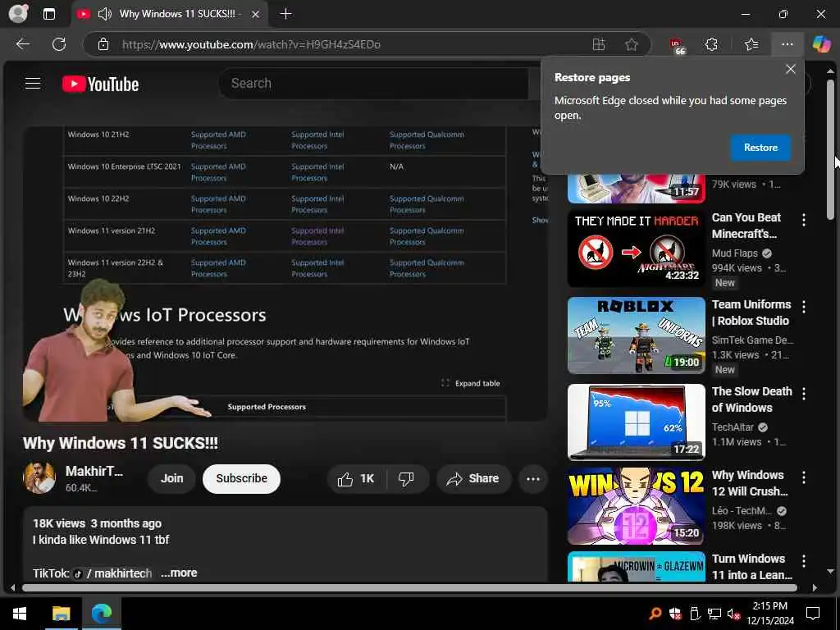
Task: Open the orange search tray icon
Action: 655,614
